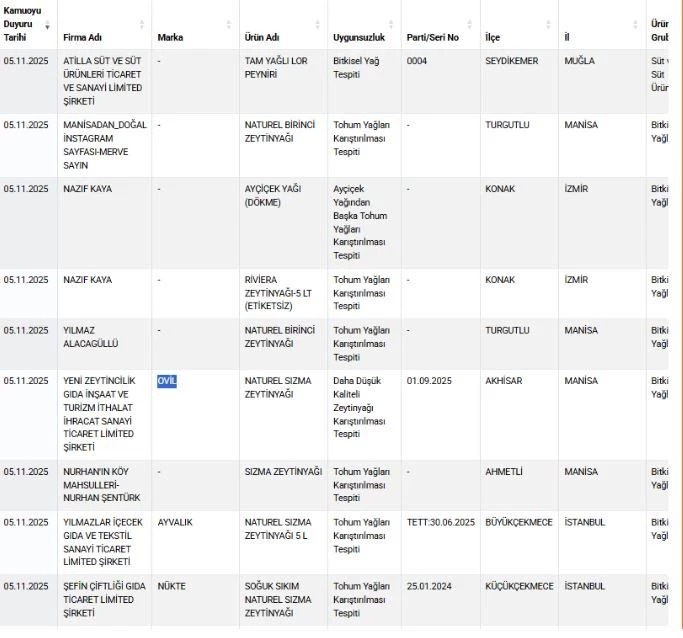Select the highlighted OVİL brand text
Screen dimensions: 683x638
pyautogui.click(x=167, y=381)
